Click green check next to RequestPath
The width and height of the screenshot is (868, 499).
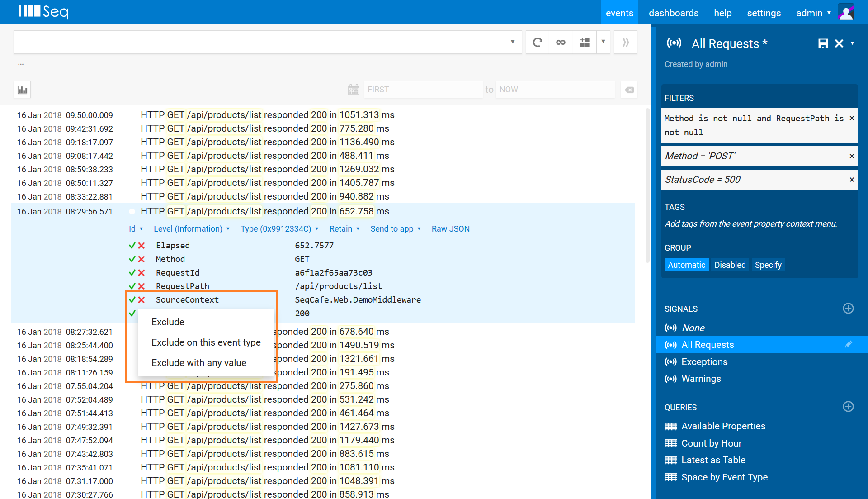pos(132,286)
